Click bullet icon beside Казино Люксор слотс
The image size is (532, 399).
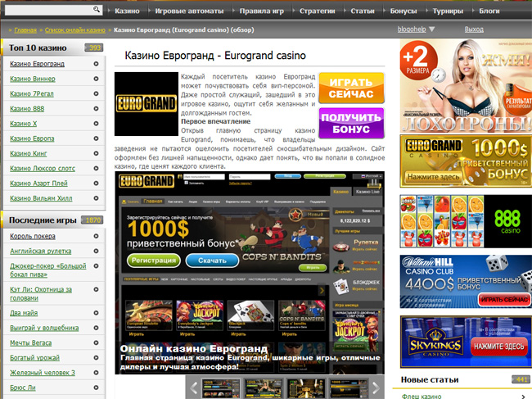tap(96, 168)
